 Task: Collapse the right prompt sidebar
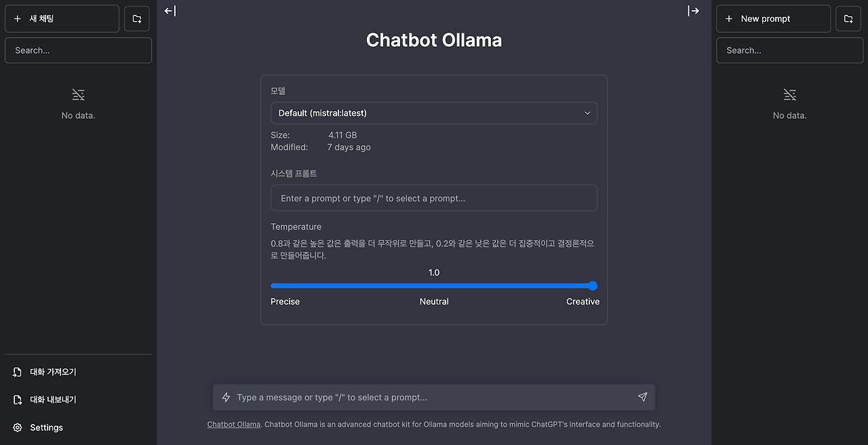pos(693,11)
